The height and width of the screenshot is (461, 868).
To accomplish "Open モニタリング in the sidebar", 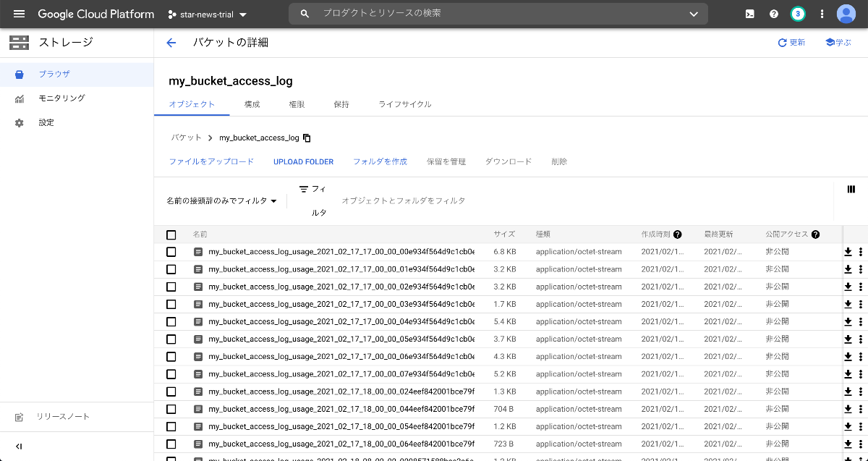I will tap(77, 98).
